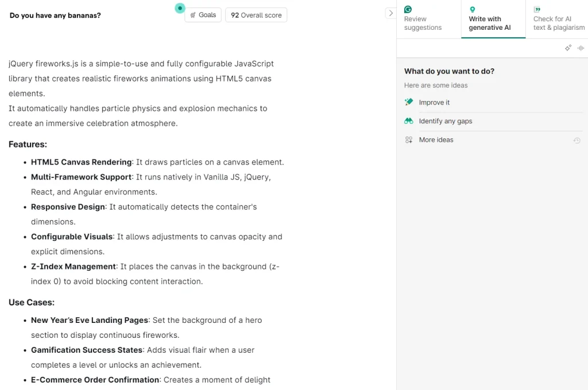Click the voice tone waveform icon in the panel header

[x=580, y=48]
